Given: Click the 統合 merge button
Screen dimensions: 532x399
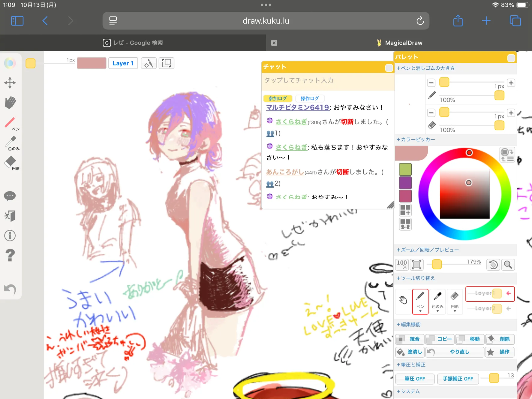Looking at the screenshot, I should click(410, 339).
